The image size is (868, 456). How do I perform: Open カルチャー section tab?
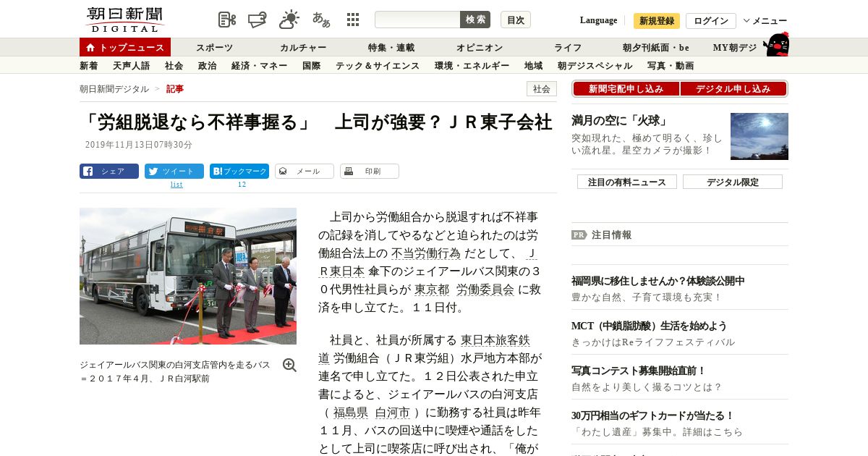coord(303,48)
